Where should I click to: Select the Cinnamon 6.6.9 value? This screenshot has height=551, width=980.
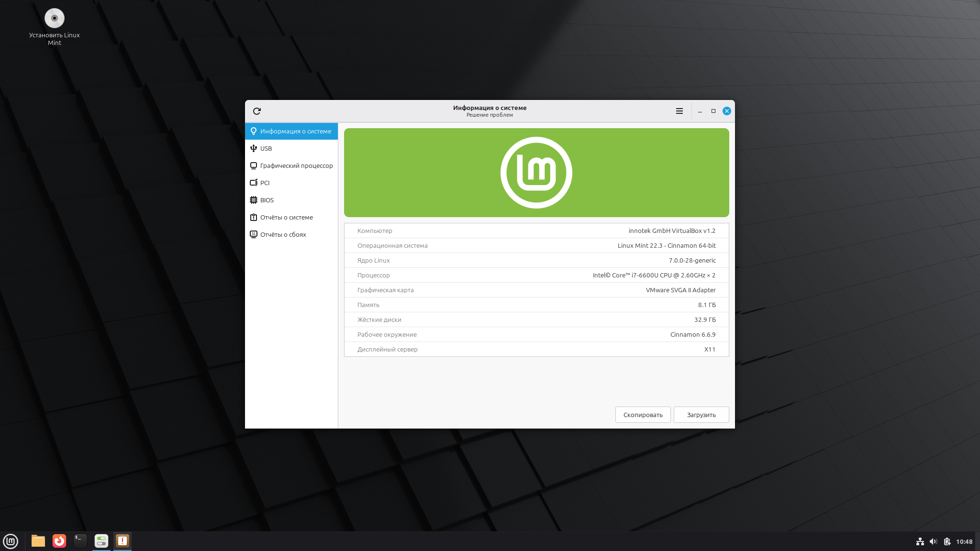693,334
